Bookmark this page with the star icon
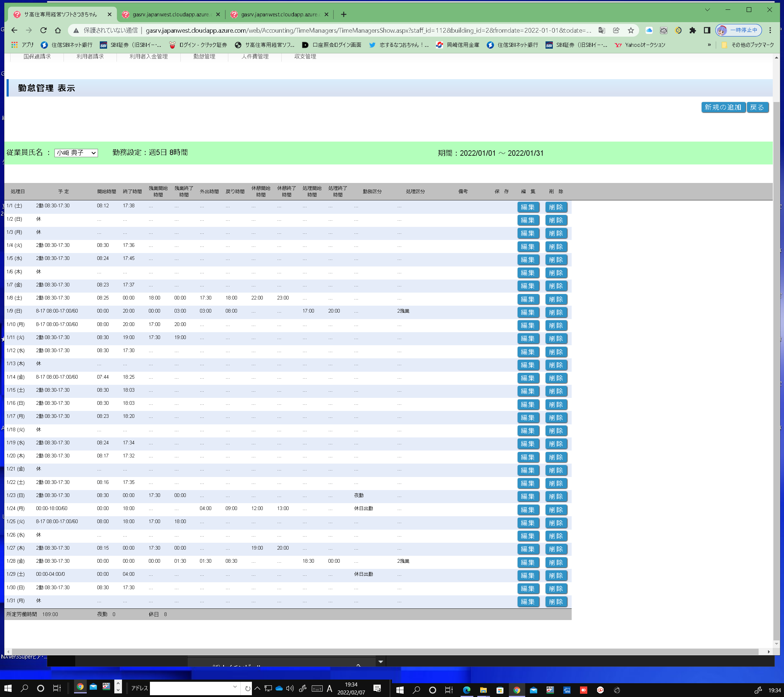Screen dimensions: 784x697 click(x=631, y=30)
